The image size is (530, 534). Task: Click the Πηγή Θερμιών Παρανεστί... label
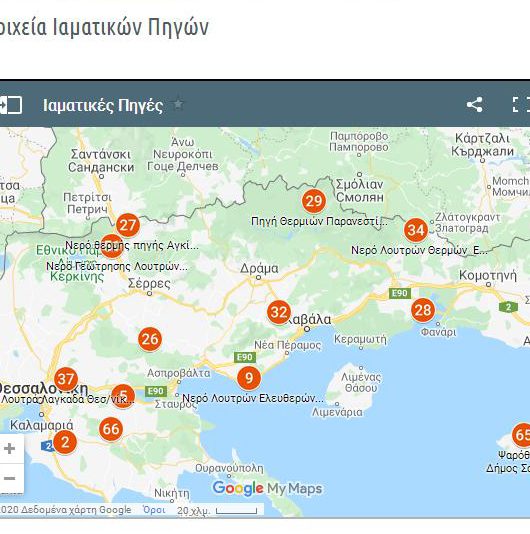coord(319,221)
